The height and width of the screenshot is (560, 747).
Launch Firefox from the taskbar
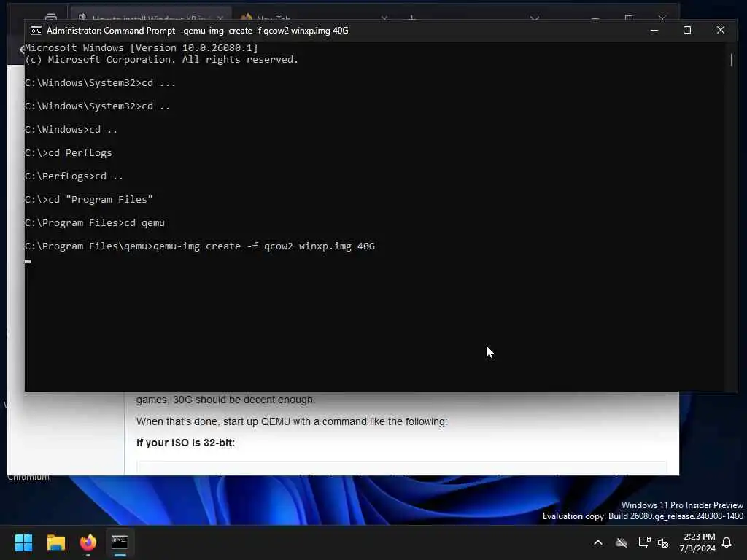pyautogui.click(x=88, y=542)
